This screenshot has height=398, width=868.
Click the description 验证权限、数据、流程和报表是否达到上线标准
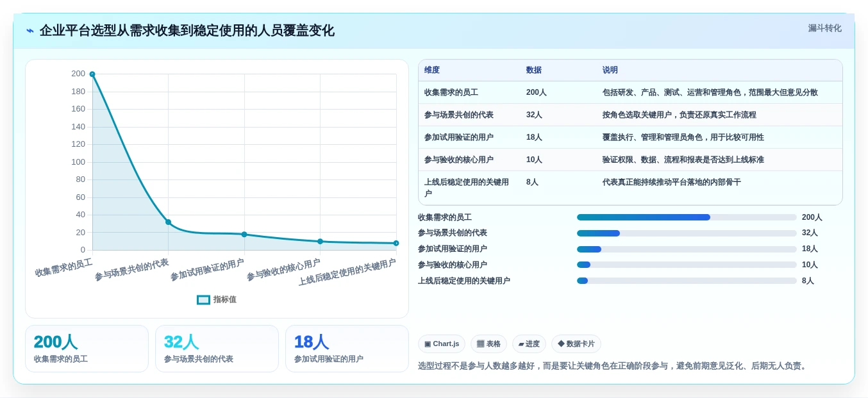683,160
